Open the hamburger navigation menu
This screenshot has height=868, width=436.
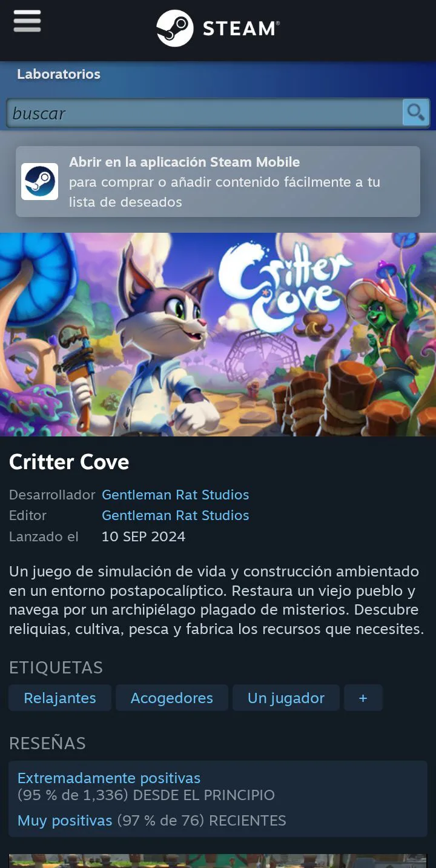(x=27, y=22)
